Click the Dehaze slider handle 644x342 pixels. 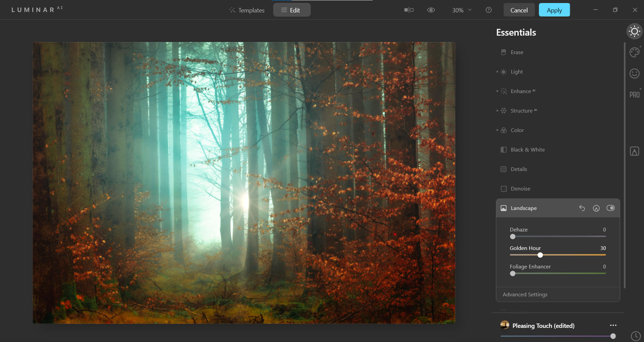[x=513, y=237]
